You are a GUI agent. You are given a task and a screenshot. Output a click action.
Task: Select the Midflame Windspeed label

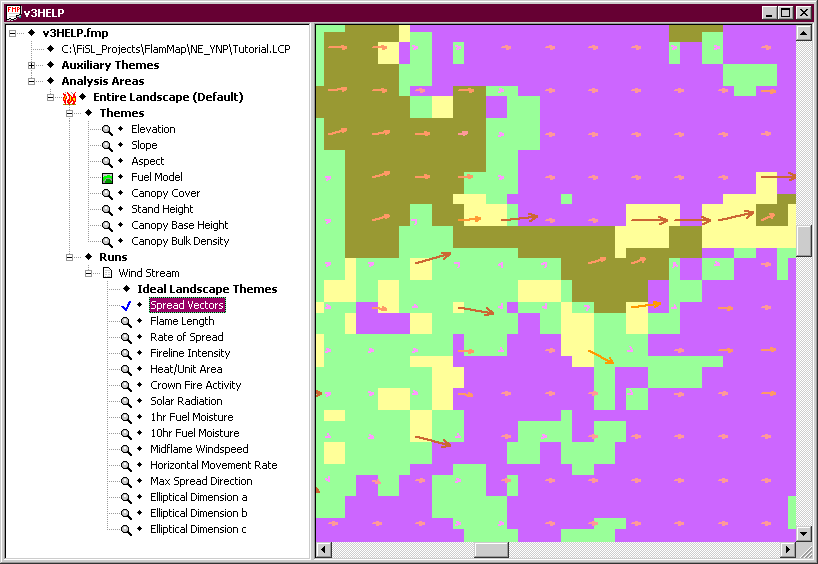point(199,449)
